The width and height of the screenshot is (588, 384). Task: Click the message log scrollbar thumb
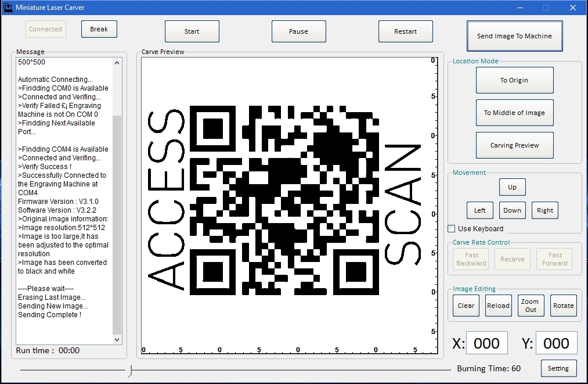(x=117, y=224)
